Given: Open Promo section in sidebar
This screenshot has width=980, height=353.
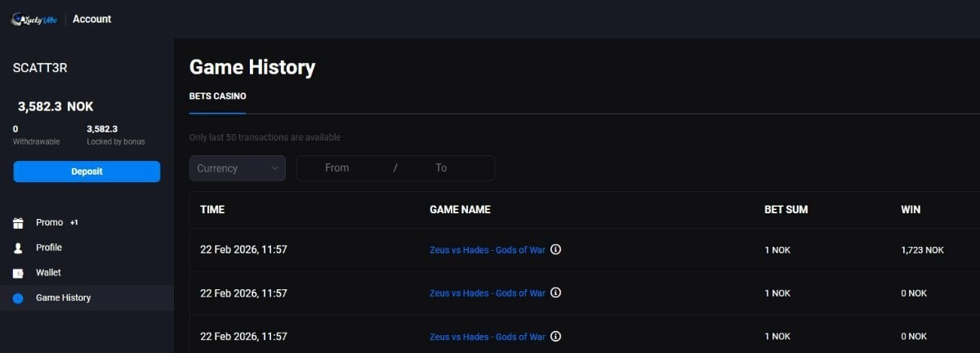Looking at the screenshot, I should [50, 222].
